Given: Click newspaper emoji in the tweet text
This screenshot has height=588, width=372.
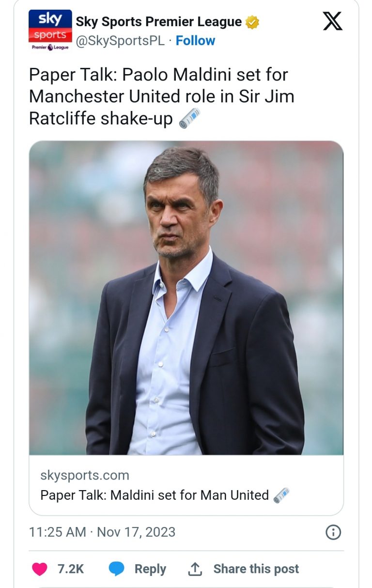Looking at the screenshot, I should 190,118.
